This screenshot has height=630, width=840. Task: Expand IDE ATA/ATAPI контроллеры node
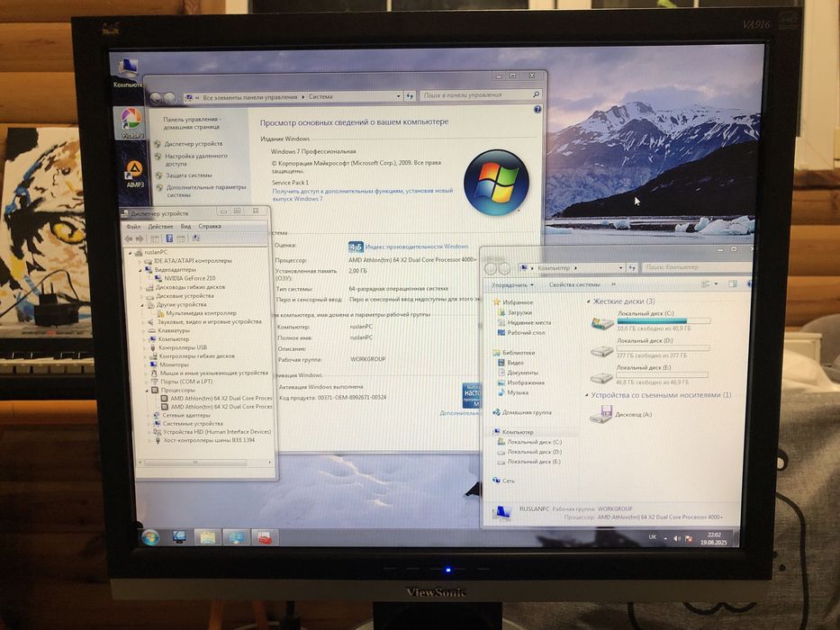[x=140, y=261]
